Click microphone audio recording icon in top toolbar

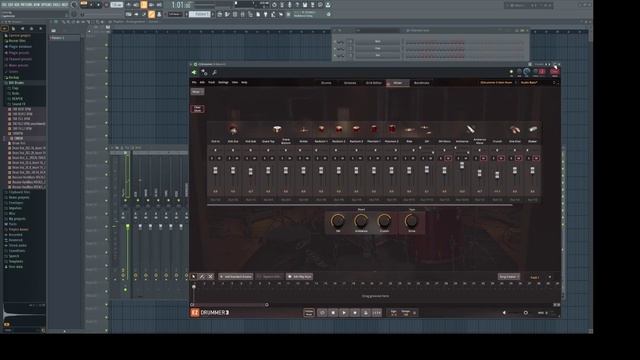(x=290, y=5)
